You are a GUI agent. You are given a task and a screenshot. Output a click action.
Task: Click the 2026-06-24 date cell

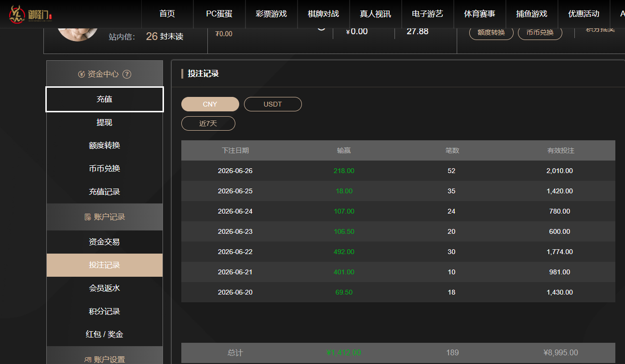(235, 211)
